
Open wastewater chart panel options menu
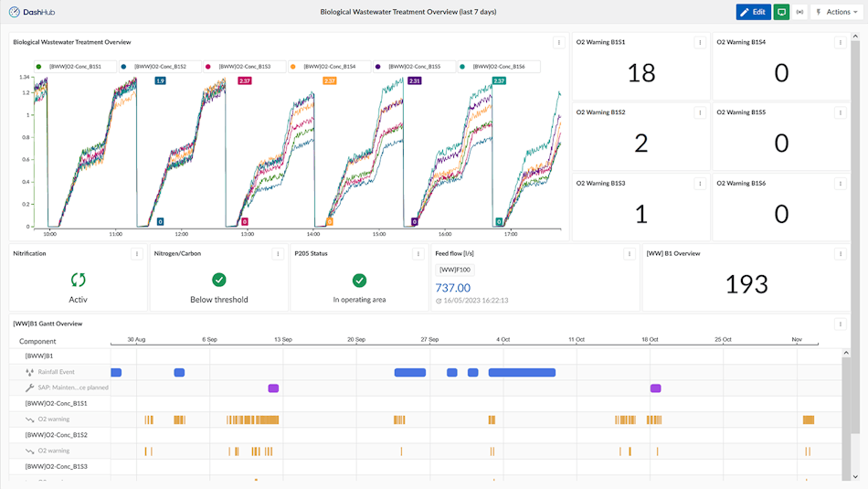click(559, 42)
